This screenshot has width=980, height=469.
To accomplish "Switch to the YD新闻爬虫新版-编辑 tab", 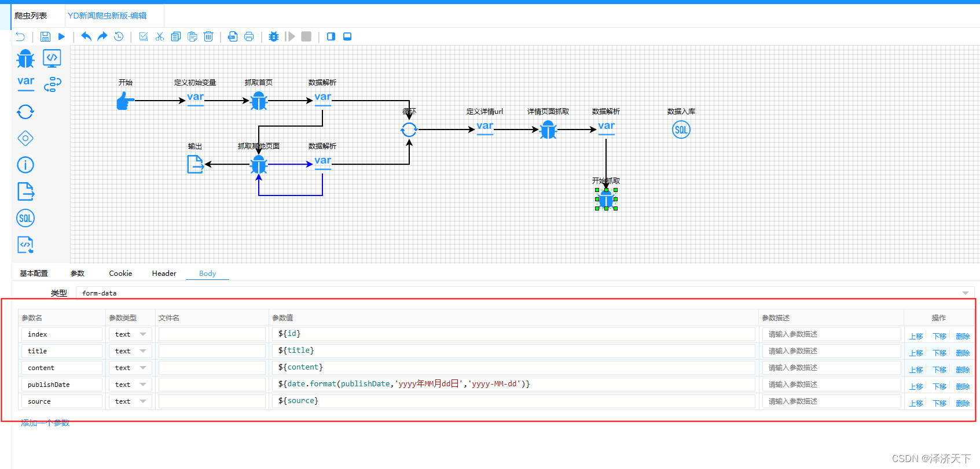I will (x=107, y=16).
